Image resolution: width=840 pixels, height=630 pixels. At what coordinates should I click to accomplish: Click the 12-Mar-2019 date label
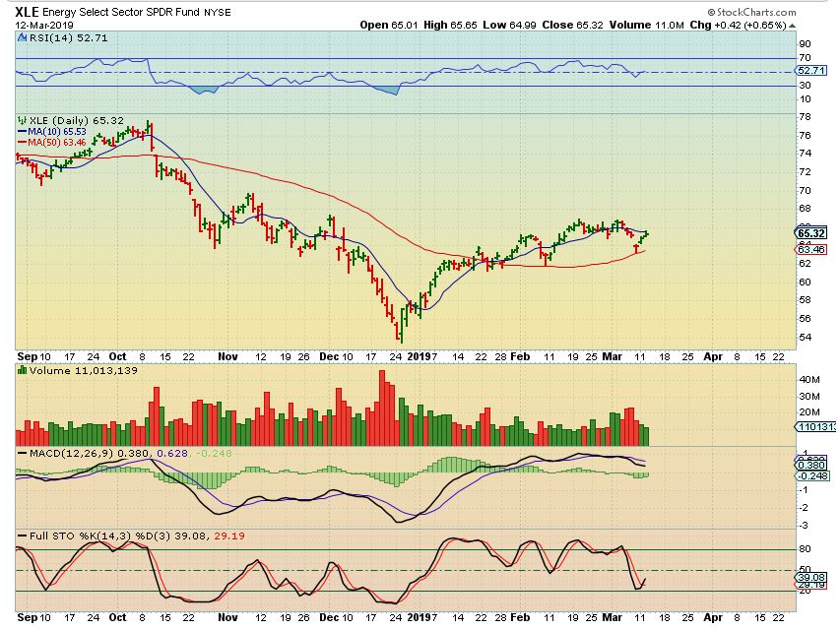(x=44, y=26)
